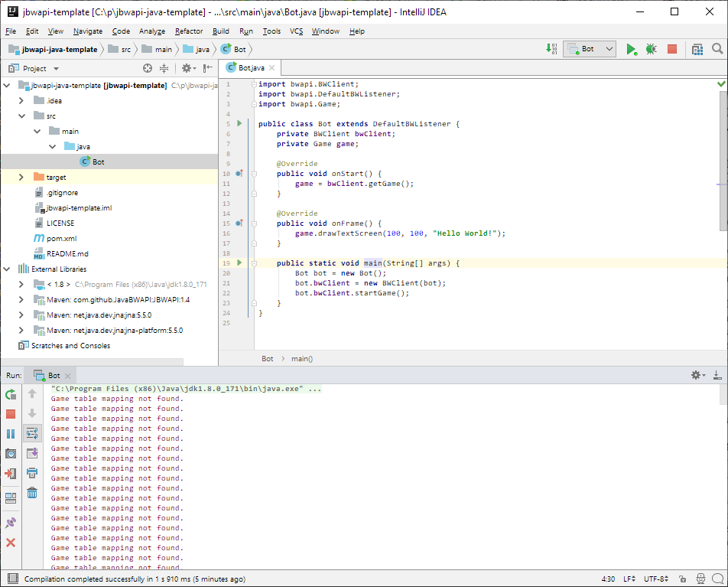Toggle scroll to end in Run console

point(32,453)
